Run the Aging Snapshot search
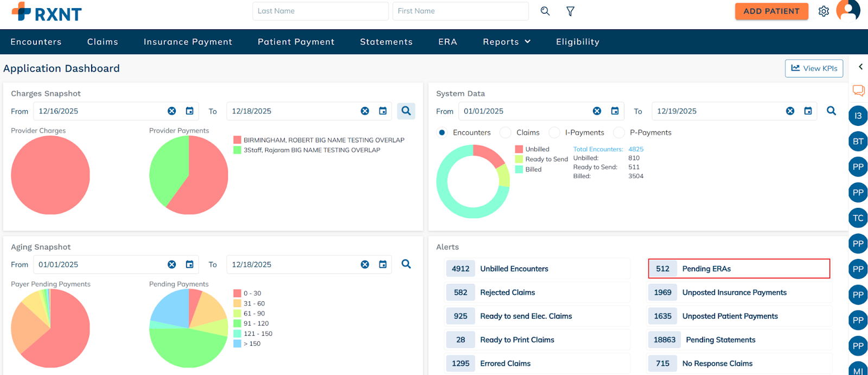This screenshot has width=868, height=375. tap(406, 264)
